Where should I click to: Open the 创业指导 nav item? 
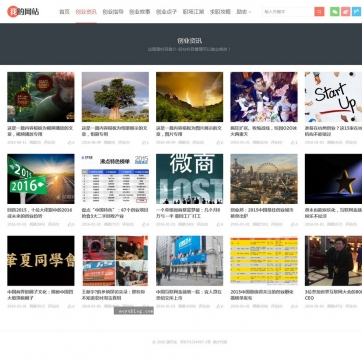[113, 12]
